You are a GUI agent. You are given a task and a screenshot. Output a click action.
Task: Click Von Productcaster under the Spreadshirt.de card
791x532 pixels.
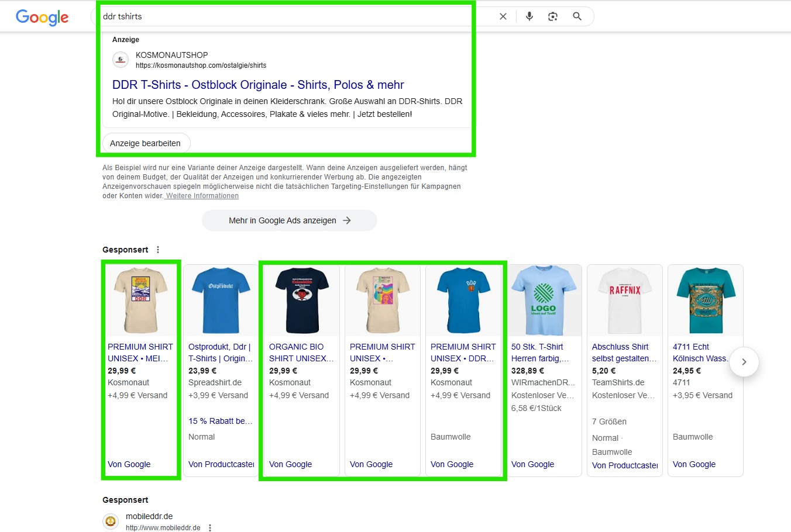tap(221, 464)
